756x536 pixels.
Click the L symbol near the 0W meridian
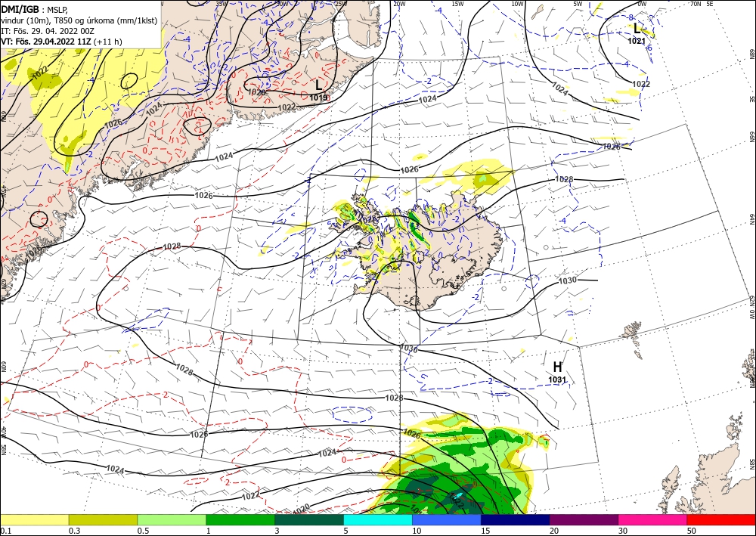click(637, 28)
